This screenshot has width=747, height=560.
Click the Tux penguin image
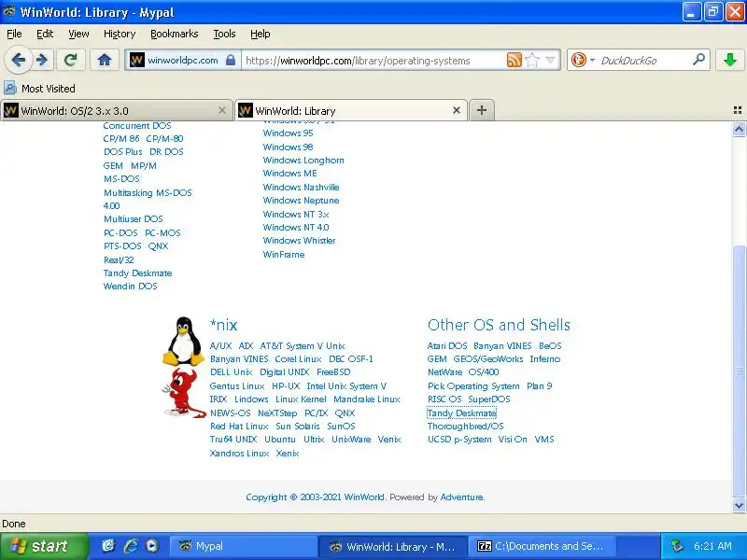tap(183, 342)
